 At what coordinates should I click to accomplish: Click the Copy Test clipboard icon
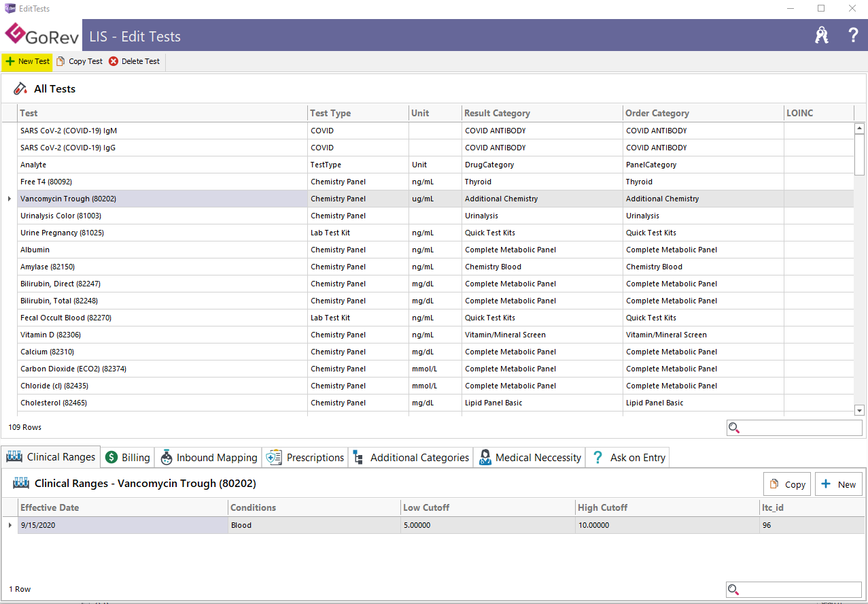pos(61,61)
